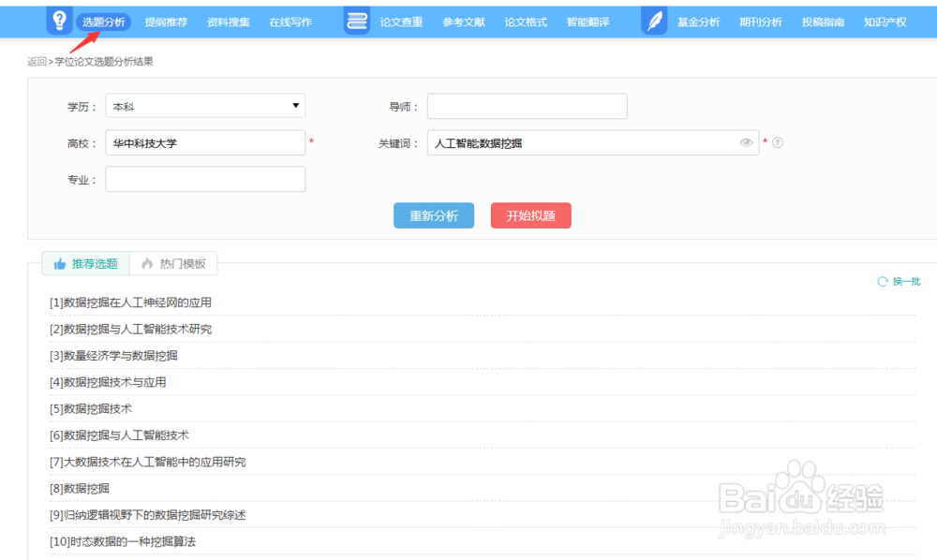
Task: Click the help icon beside keyword field
Action: click(778, 142)
